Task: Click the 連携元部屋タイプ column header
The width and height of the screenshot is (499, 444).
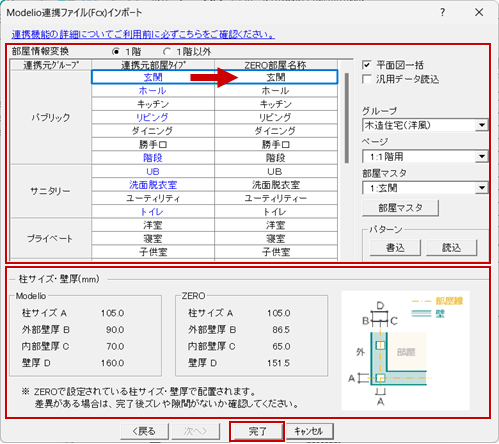Action: point(153,65)
